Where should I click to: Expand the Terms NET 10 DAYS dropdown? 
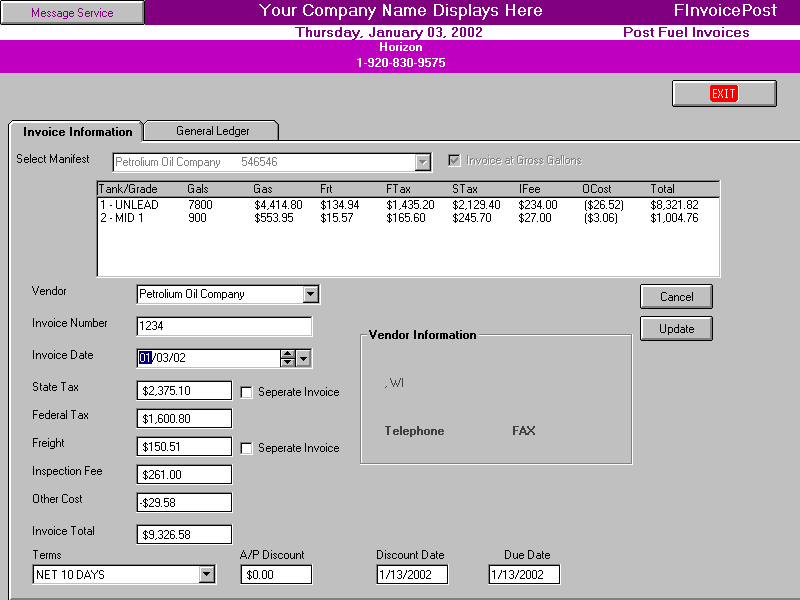point(206,574)
